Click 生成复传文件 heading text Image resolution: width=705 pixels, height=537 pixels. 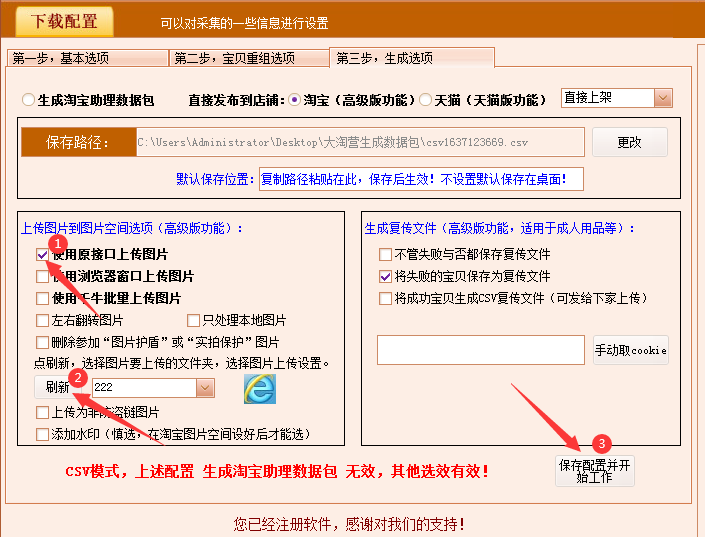500,228
